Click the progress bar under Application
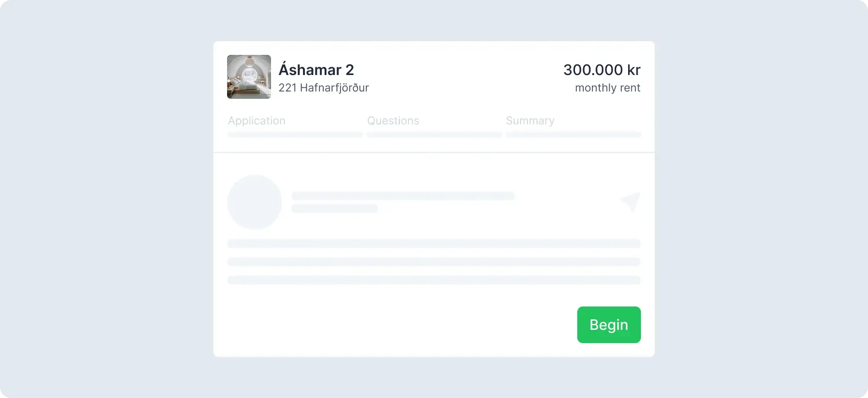The image size is (868, 398). pos(295,134)
